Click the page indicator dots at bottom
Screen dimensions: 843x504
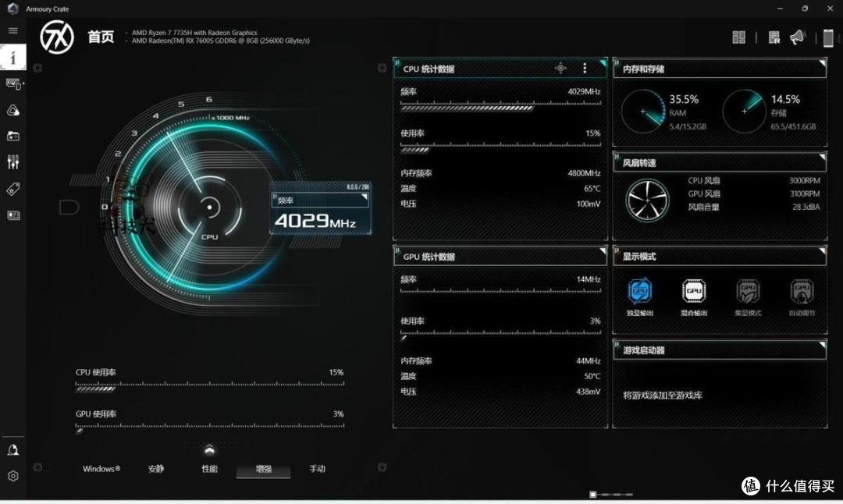[610, 495]
